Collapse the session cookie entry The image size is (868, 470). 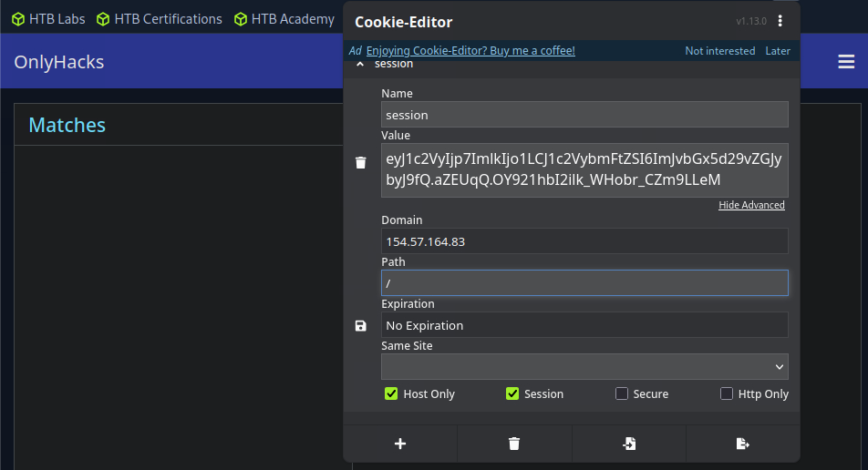point(360,65)
